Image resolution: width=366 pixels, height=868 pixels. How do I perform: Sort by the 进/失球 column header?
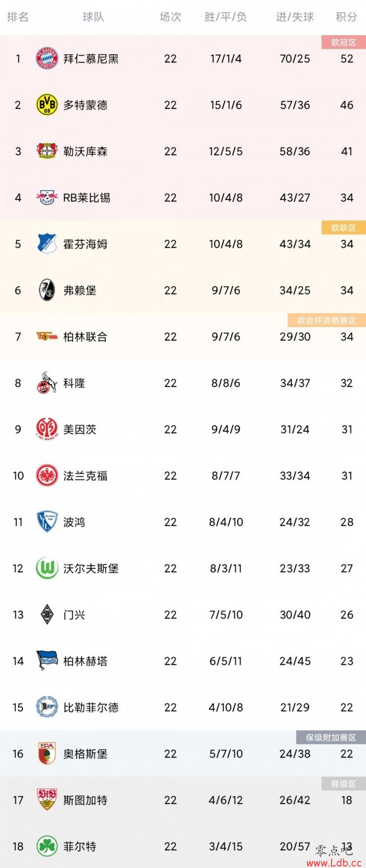(295, 17)
